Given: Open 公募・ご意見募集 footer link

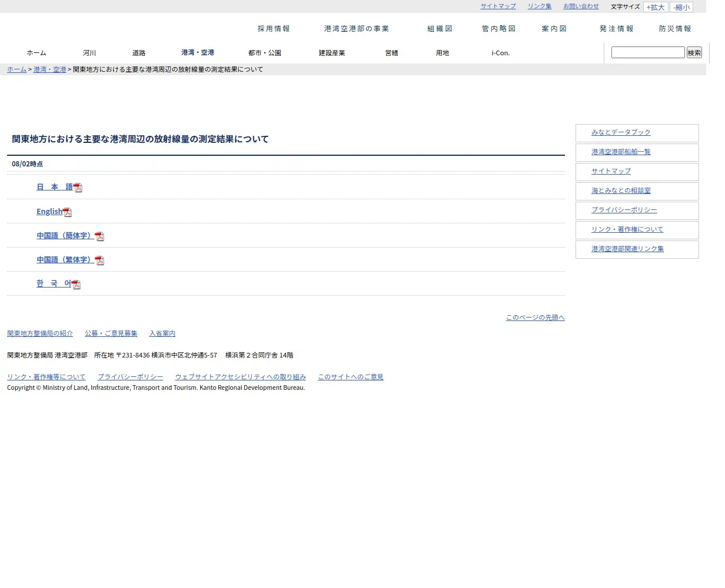Looking at the screenshot, I should click(111, 333).
